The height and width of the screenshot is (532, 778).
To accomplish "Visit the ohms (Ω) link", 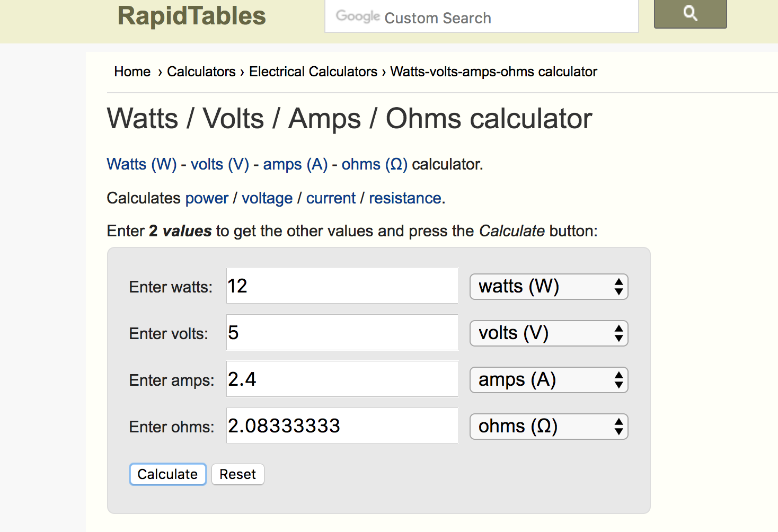I will (374, 164).
